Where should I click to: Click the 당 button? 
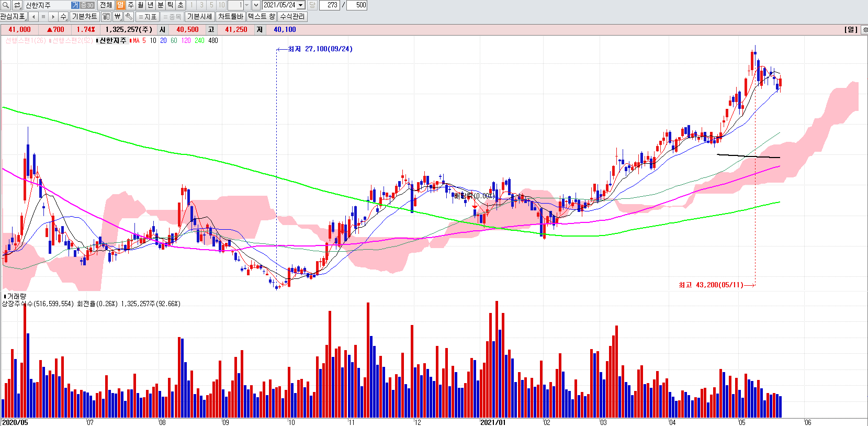312,5
